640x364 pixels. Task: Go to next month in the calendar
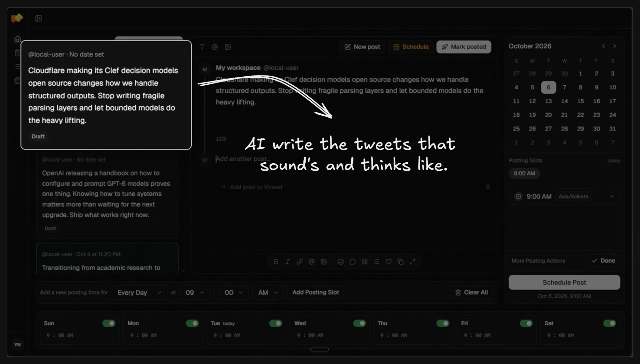614,46
